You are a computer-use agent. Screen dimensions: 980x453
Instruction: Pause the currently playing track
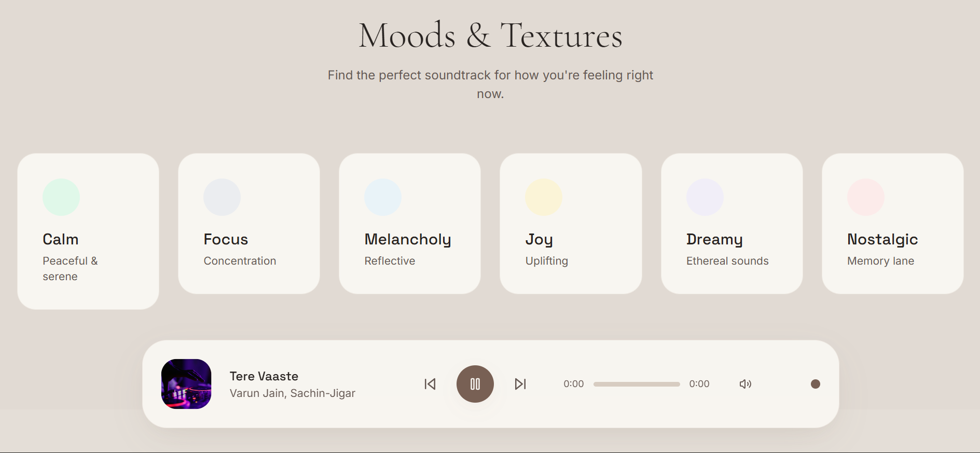click(x=475, y=384)
